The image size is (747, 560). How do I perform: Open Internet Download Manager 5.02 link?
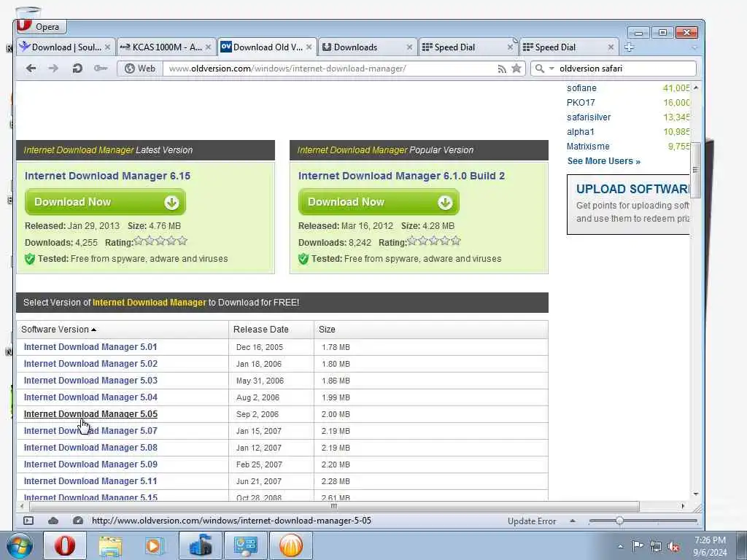click(x=90, y=364)
